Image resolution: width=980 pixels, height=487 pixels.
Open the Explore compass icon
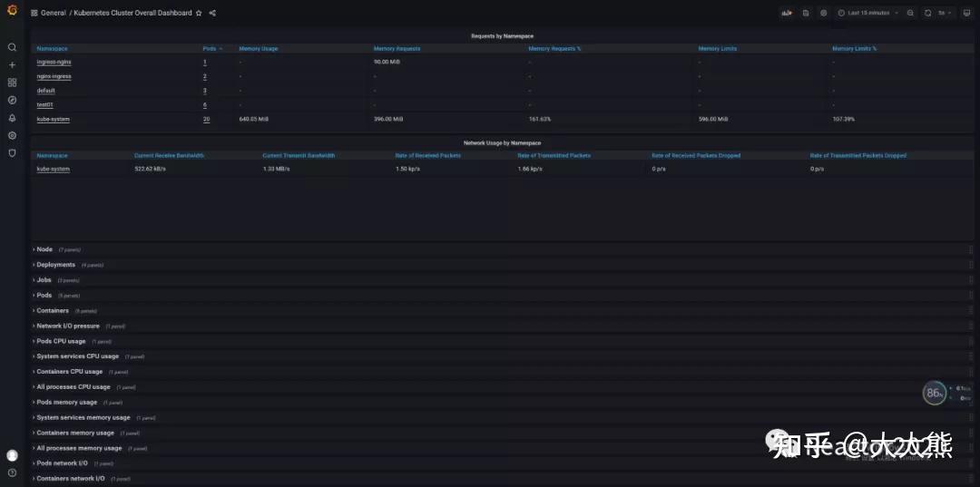(x=12, y=100)
